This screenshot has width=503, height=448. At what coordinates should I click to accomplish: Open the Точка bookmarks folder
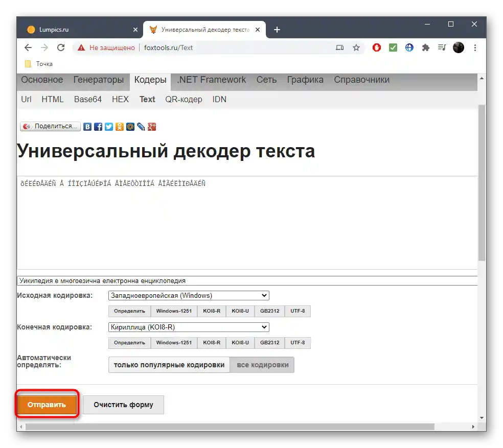click(x=39, y=64)
